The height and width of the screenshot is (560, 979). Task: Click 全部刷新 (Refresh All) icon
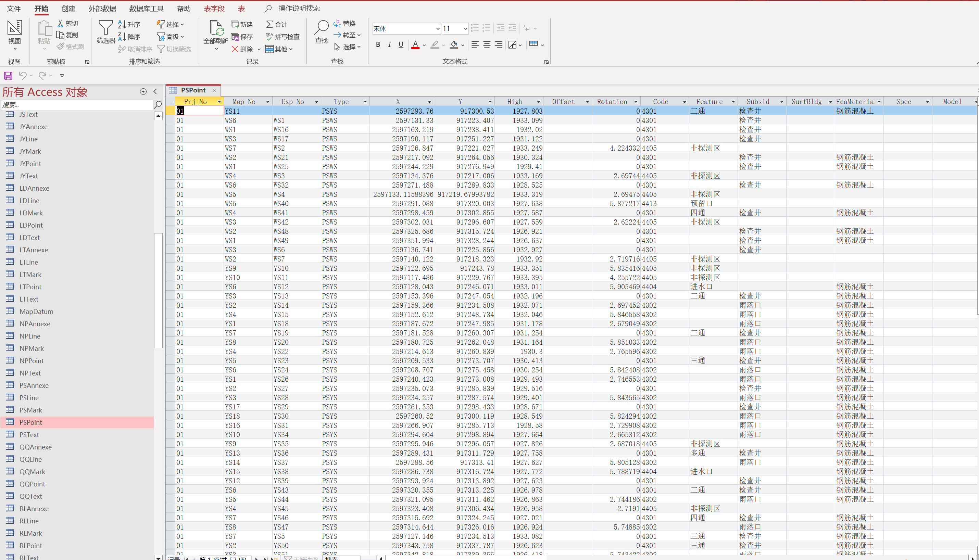(x=216, y=28)
